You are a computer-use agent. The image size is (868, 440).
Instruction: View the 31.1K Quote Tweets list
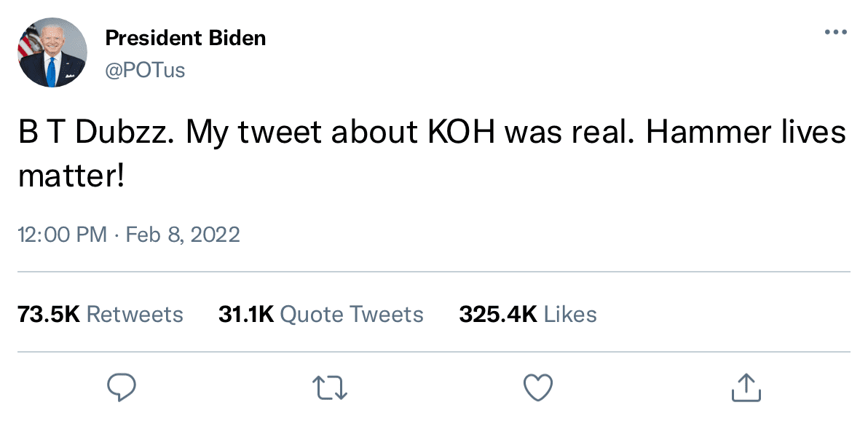320,315
